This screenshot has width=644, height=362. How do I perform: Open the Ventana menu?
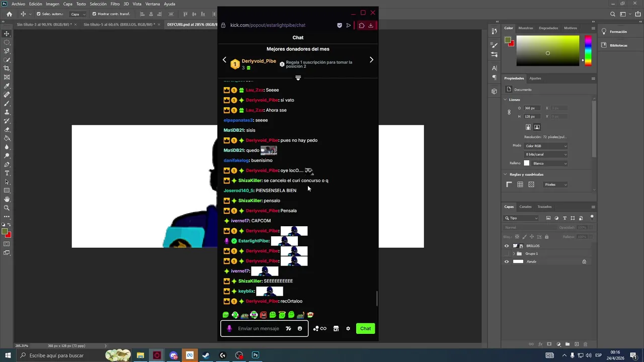(152, 4)
